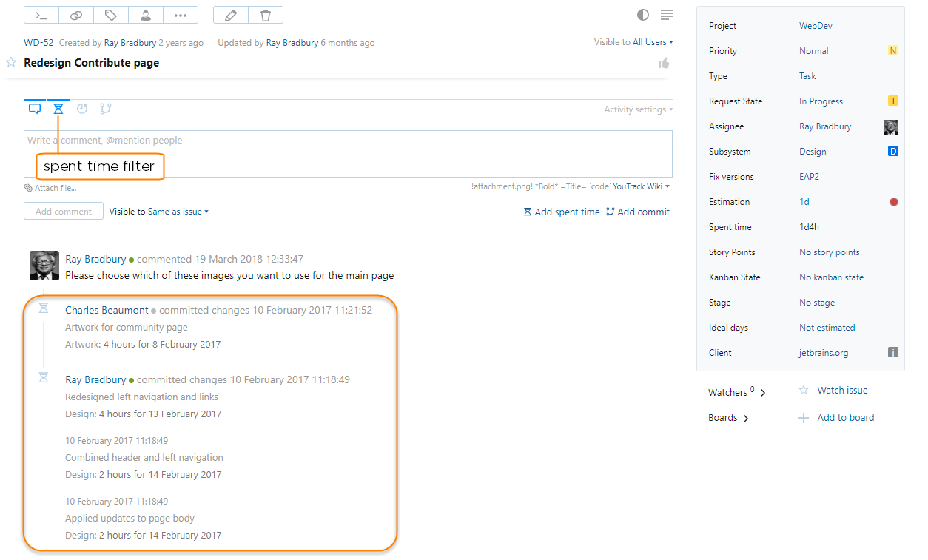Click hourglass icon beside Charles Beaumont entry

pyautogui.click(x=44, y=308)
